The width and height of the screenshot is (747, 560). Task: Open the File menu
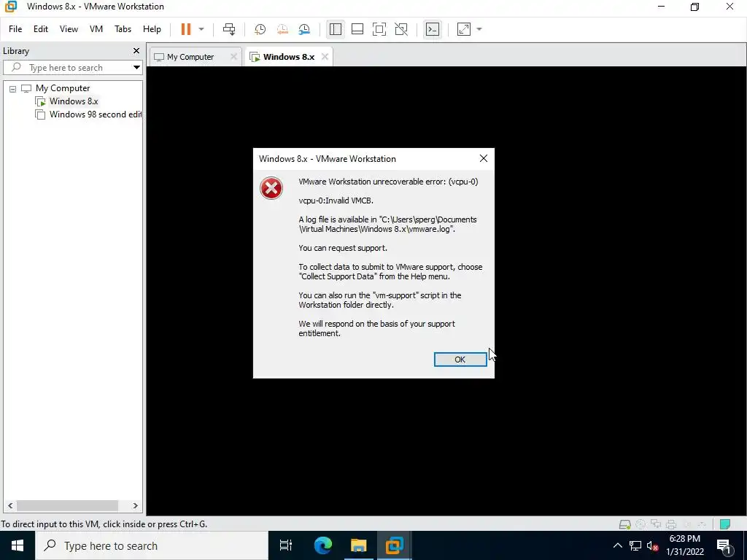coord(15,29)
